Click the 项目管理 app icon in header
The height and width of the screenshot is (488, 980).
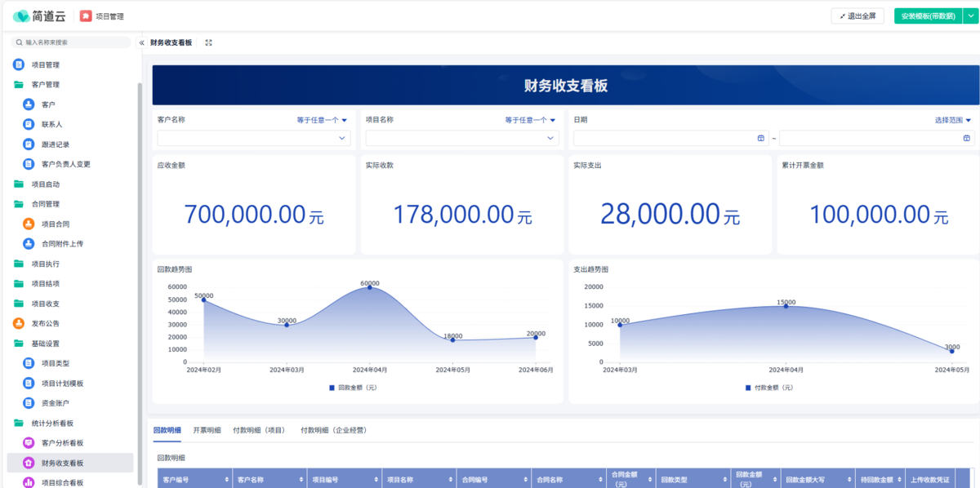pos(86,16)
